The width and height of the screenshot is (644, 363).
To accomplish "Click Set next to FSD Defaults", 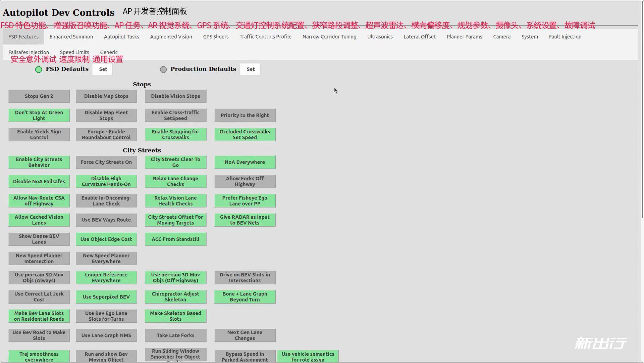I will coord(103,69).
